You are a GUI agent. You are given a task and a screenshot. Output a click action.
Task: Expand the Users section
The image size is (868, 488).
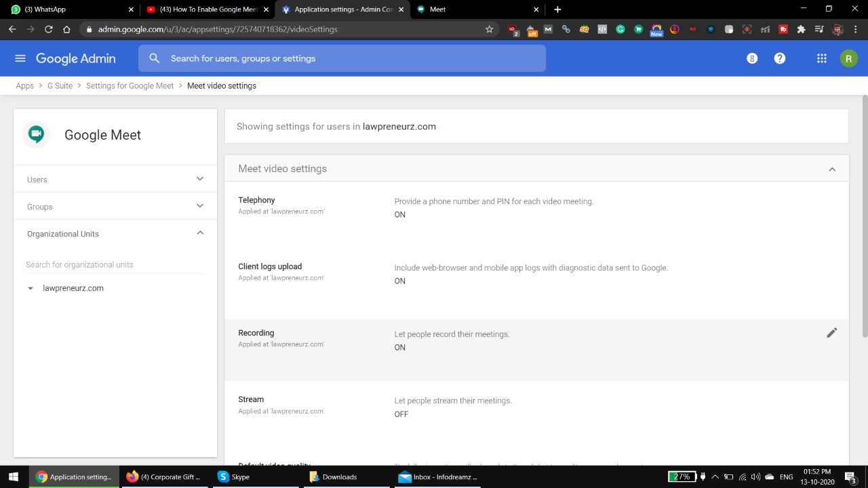[115, 179]
